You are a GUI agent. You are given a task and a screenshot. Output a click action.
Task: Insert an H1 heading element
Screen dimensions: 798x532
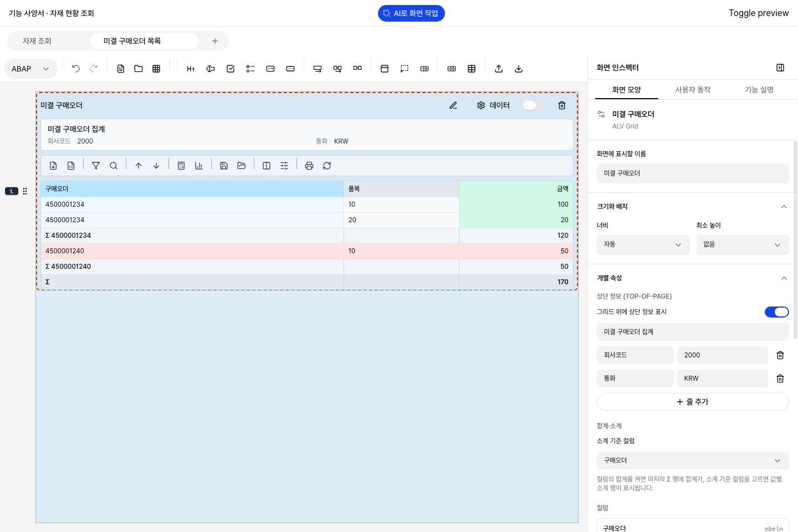[191, 69]
